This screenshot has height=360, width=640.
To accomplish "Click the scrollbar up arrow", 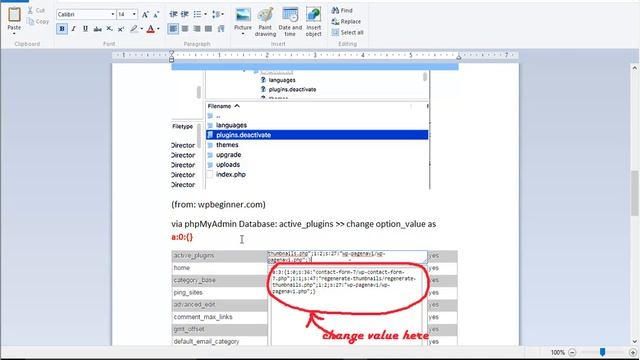I will point(635,68).
